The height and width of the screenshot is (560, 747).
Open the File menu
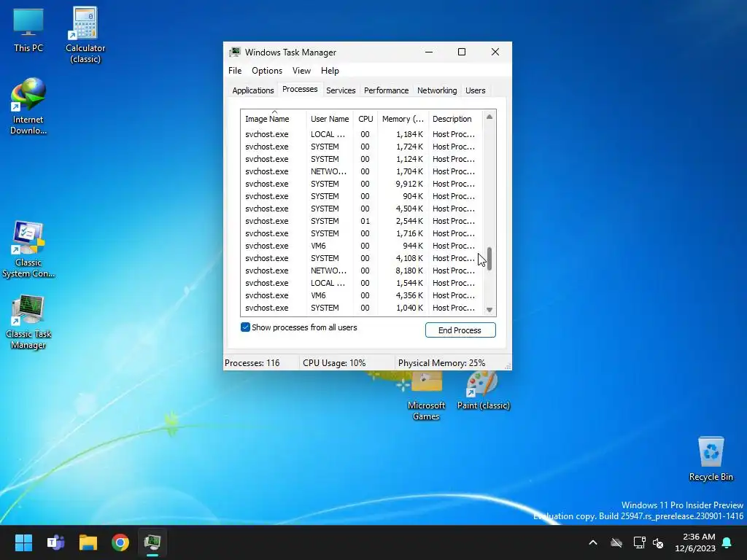coord(235,71)
